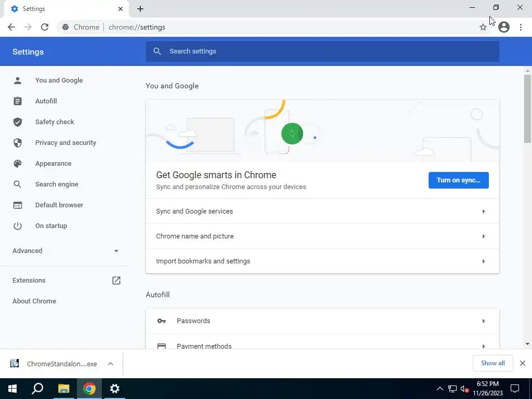Click the Get Google smarts in Chrome heading

(216, 175)
